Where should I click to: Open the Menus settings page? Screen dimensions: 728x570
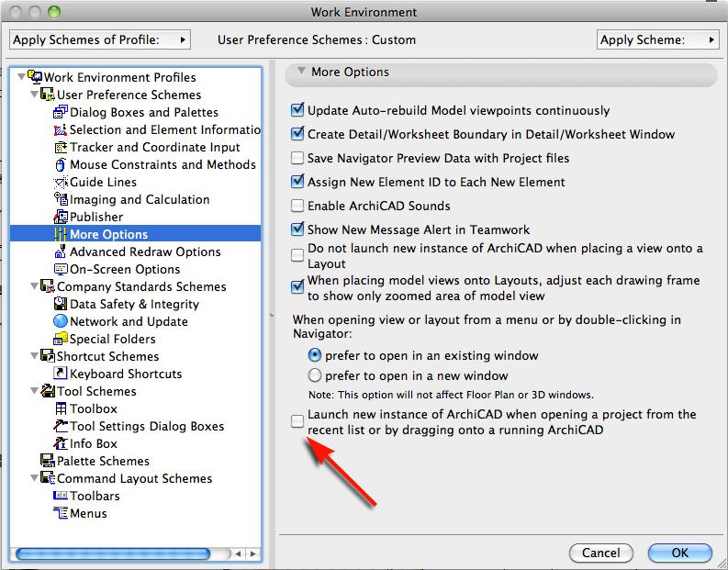point(88,513)
